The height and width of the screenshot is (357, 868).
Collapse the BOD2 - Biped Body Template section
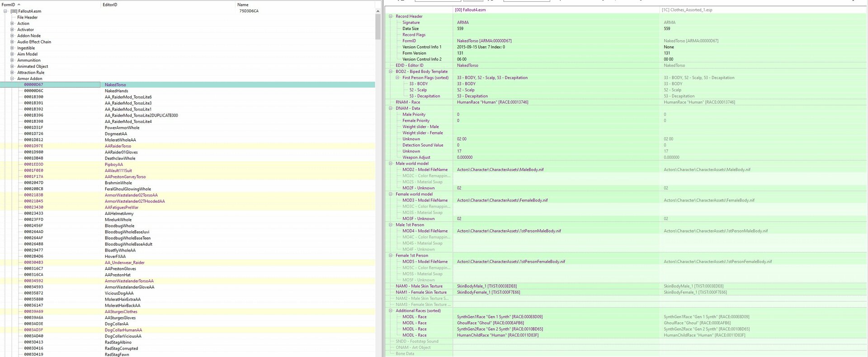point(391,71)
